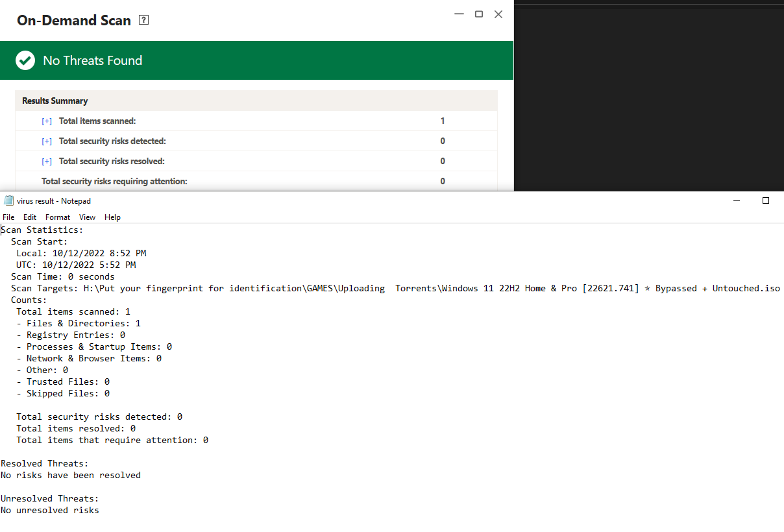The image size is (784, 532).
Task: Click the No Threats Found banner text
Action: pos(92,60)
